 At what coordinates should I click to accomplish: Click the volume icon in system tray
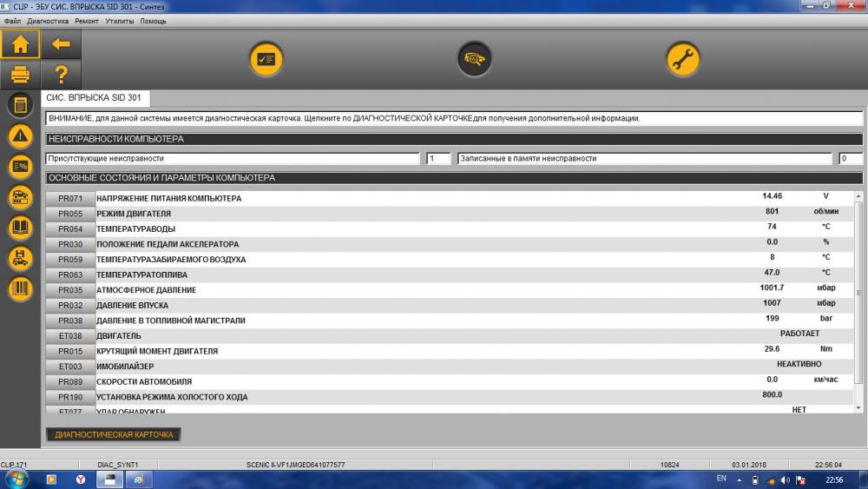(785, 479)
